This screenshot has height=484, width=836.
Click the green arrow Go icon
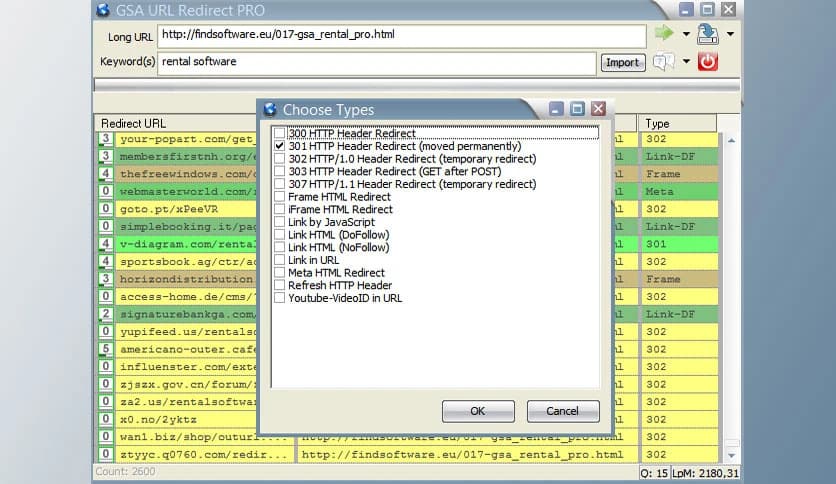tap(664, 33)
